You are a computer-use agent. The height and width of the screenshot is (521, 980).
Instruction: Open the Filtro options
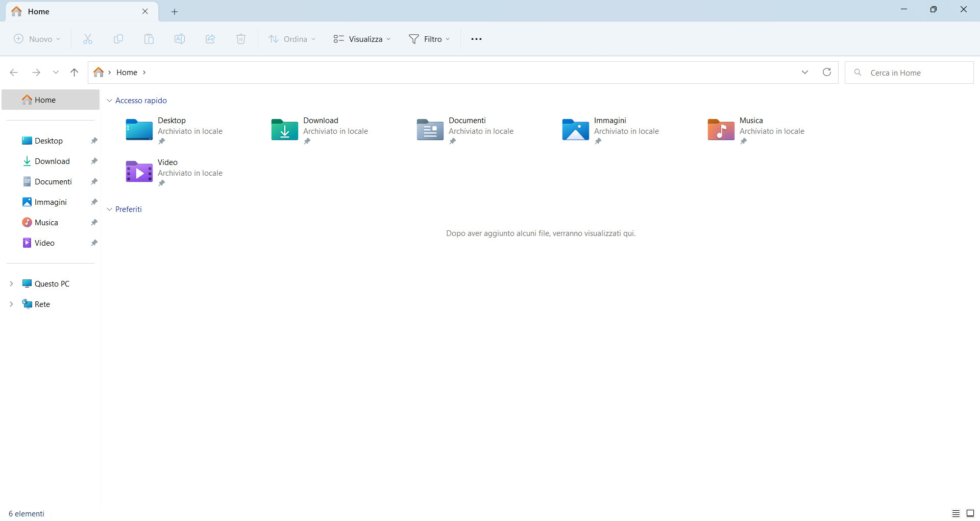pos(429,39)
